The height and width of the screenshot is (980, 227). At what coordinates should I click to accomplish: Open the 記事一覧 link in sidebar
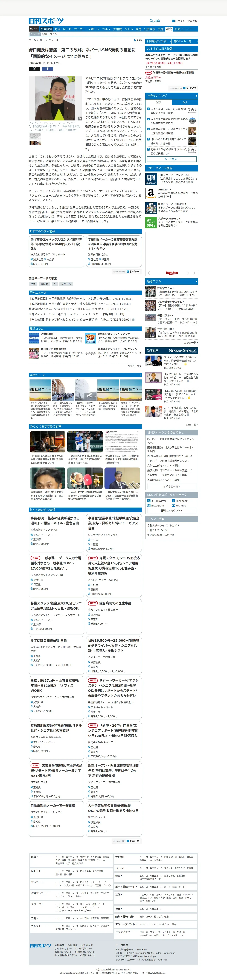192,425
